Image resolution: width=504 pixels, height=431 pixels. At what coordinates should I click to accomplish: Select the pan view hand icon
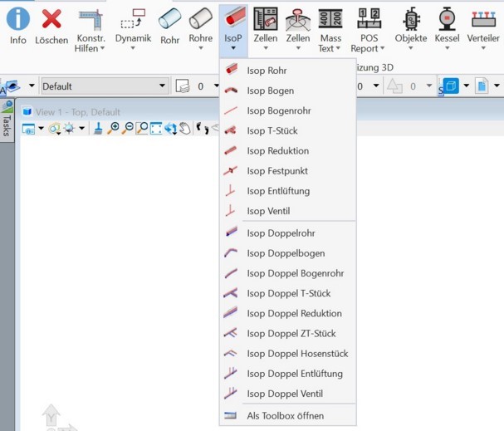(185, 129)
